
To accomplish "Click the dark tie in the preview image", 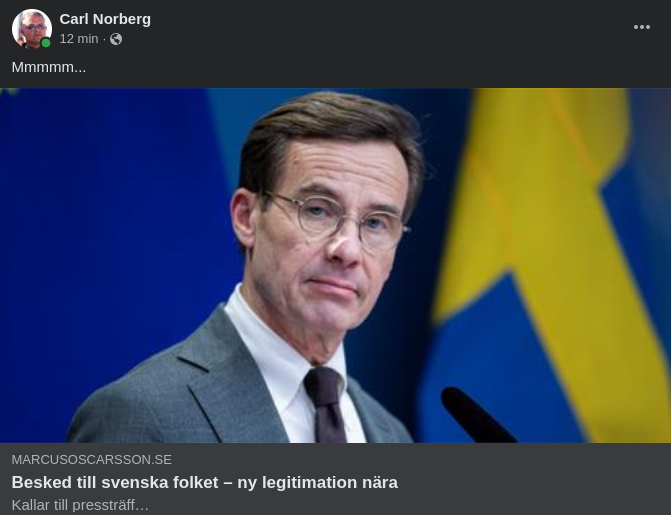I will (x=326, y=405).
